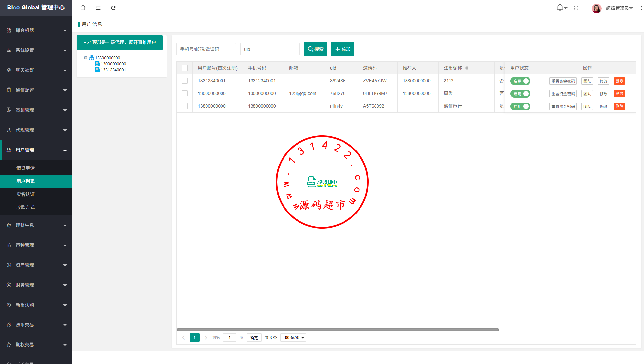644x364 pixels.
Task: Click the vertical dots more icon
Action: pos(641,8)
